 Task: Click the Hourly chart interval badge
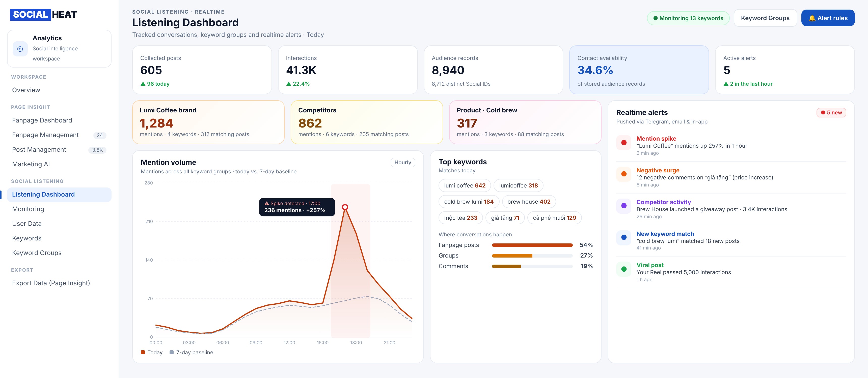(403, 163)
